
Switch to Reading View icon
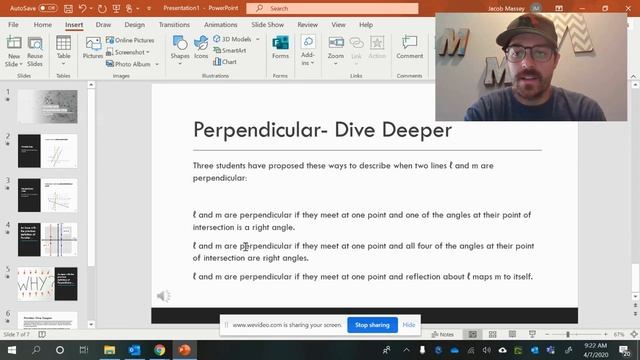coord(512,334)
